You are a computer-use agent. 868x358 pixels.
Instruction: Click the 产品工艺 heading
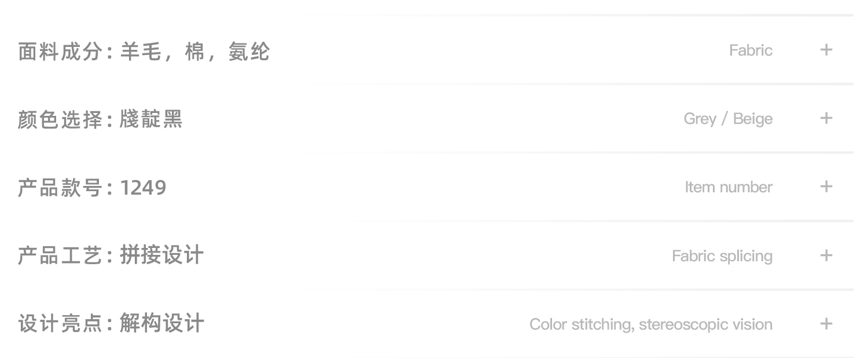[60, 256]
